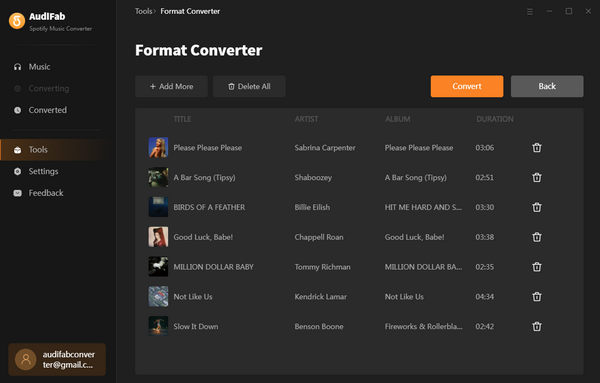Click the headphones Music icon
The height and width of the screenshot is (383, 600).
tap(18, 67)
